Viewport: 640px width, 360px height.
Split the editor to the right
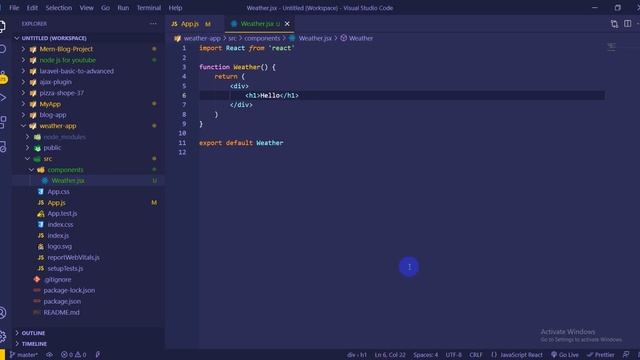[627, 24]
